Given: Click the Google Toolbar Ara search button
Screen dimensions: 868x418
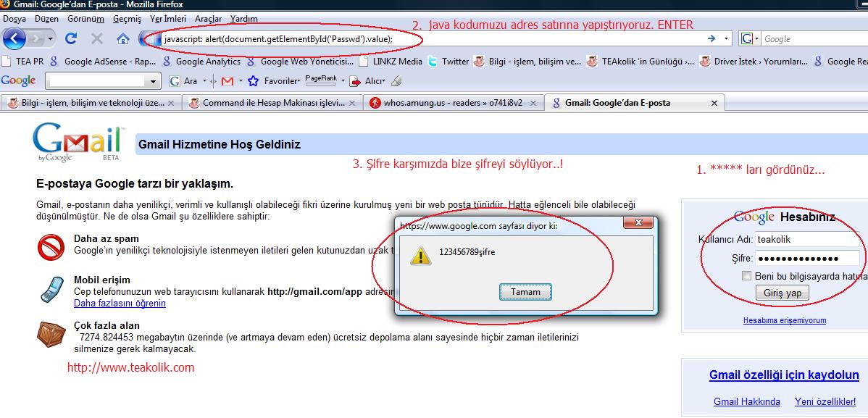Looking at the screenshot, I should pyautogui.click(x=183, y=81).
